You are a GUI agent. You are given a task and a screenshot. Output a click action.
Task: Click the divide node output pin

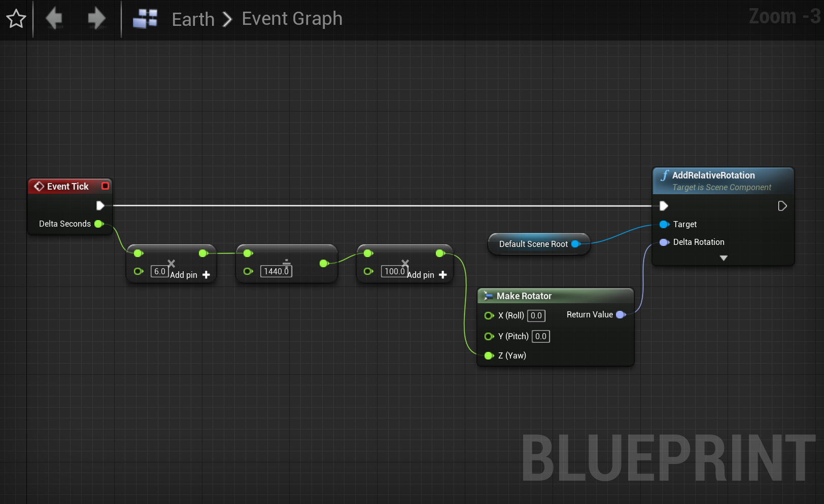324,263
